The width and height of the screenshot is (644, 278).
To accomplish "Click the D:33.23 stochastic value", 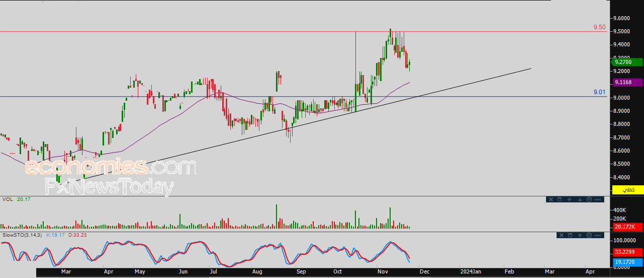I will 78,235.
